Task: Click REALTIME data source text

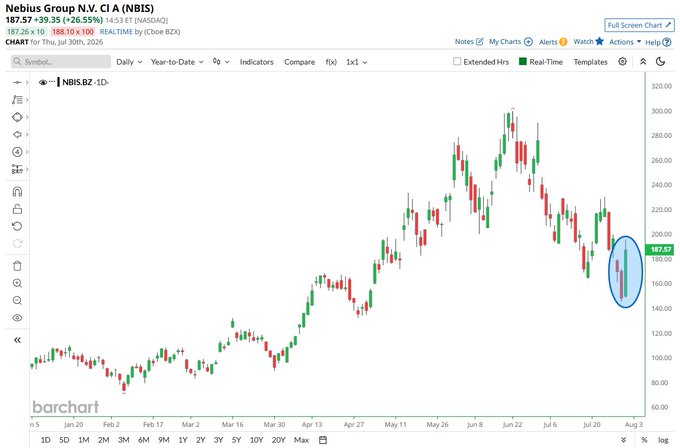Action: click(116, 31)
